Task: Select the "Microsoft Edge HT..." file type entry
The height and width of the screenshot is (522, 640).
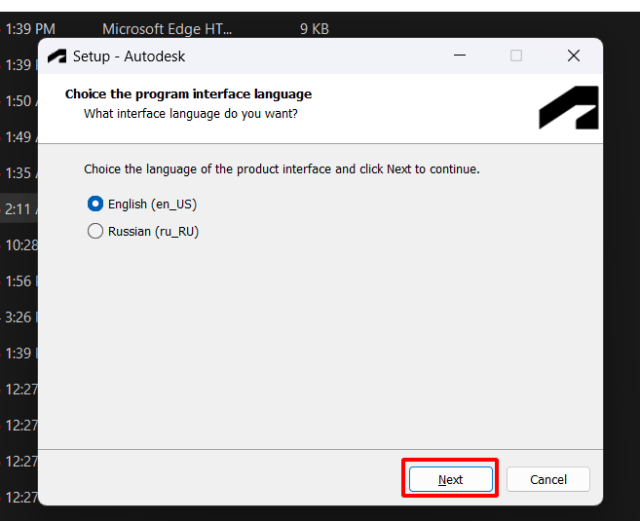Action: pos(168,29)
